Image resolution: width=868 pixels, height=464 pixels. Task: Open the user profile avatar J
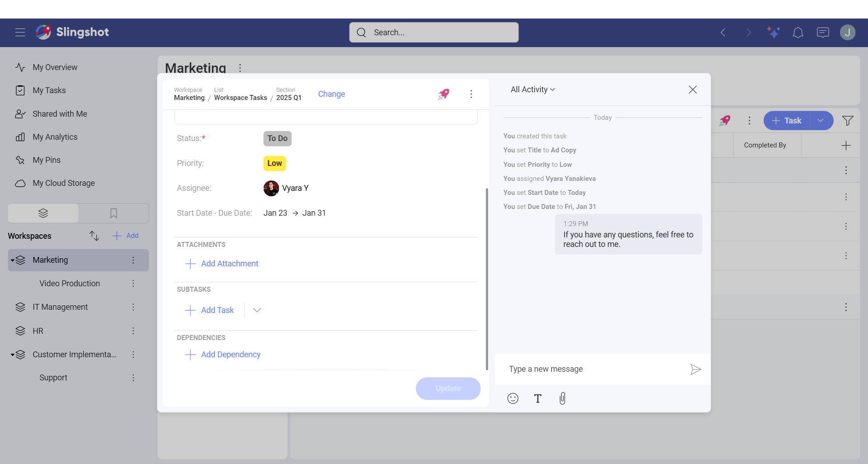click(848, 32)
